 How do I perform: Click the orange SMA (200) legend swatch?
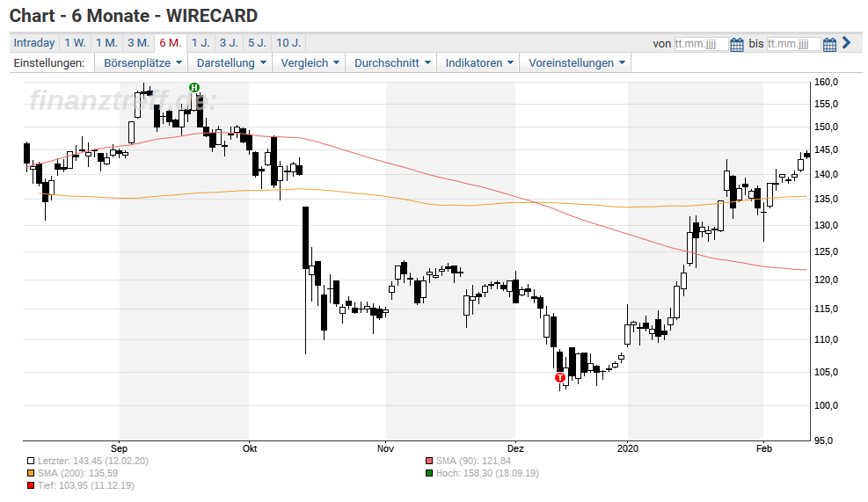(31, 473)
